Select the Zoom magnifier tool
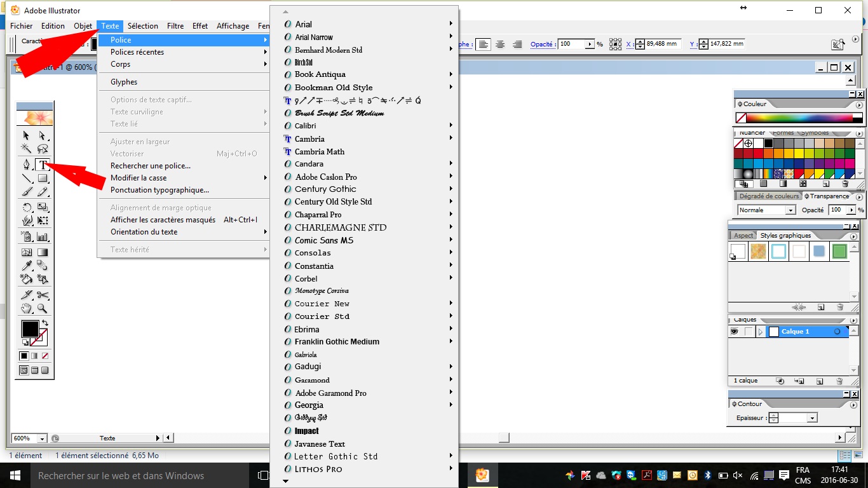 pyautogui.click(x=43, y=308)
